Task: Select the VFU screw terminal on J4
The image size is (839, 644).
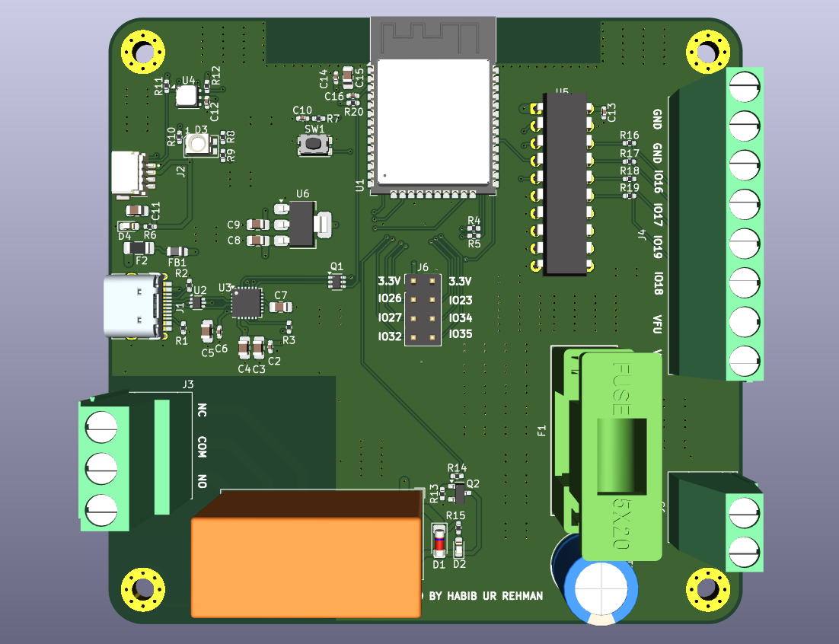Action: (x=745, y=321)
